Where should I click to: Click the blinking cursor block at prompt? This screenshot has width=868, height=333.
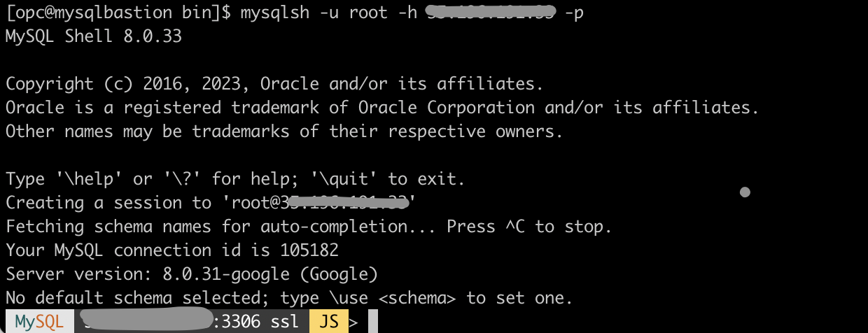tap(372, 322)
